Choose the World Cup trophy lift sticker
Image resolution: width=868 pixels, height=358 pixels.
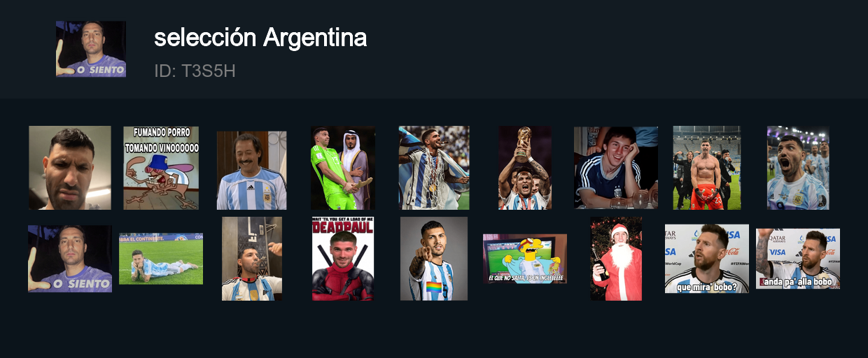(525, 168)
